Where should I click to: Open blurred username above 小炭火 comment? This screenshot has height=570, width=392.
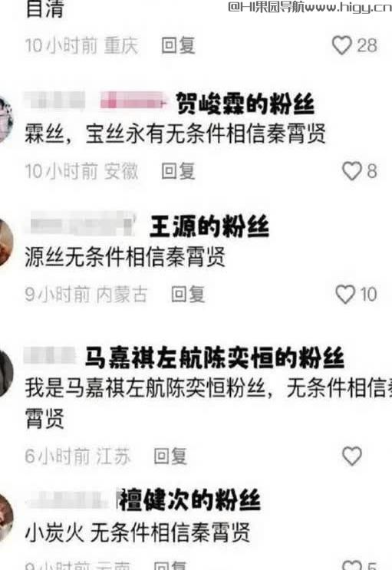[x=69, y=500]
